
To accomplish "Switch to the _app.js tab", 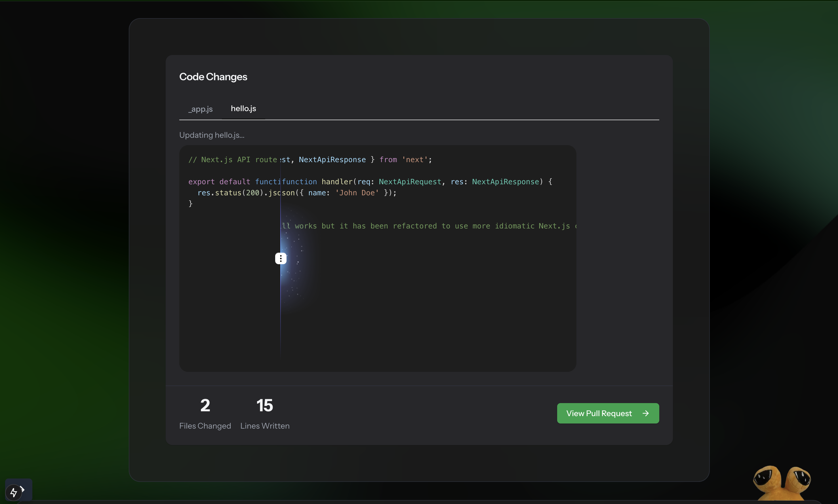I will pyautogui.click(x=201, y=109).
